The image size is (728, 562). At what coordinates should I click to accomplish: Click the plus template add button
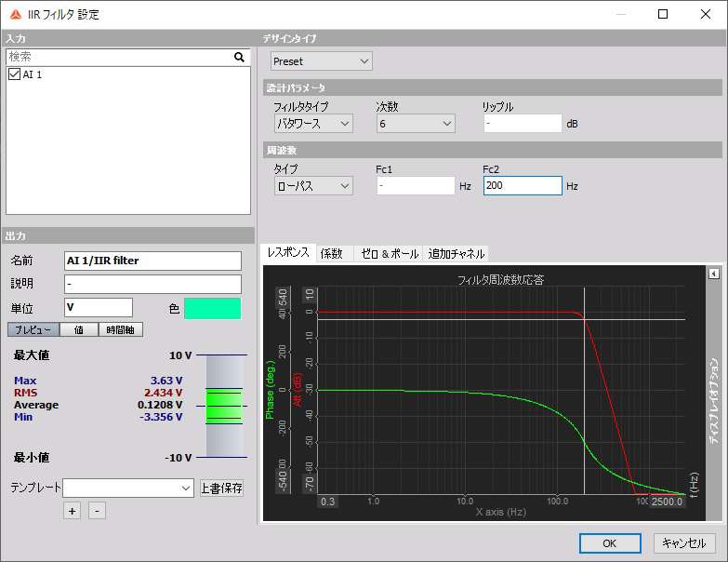72,511
